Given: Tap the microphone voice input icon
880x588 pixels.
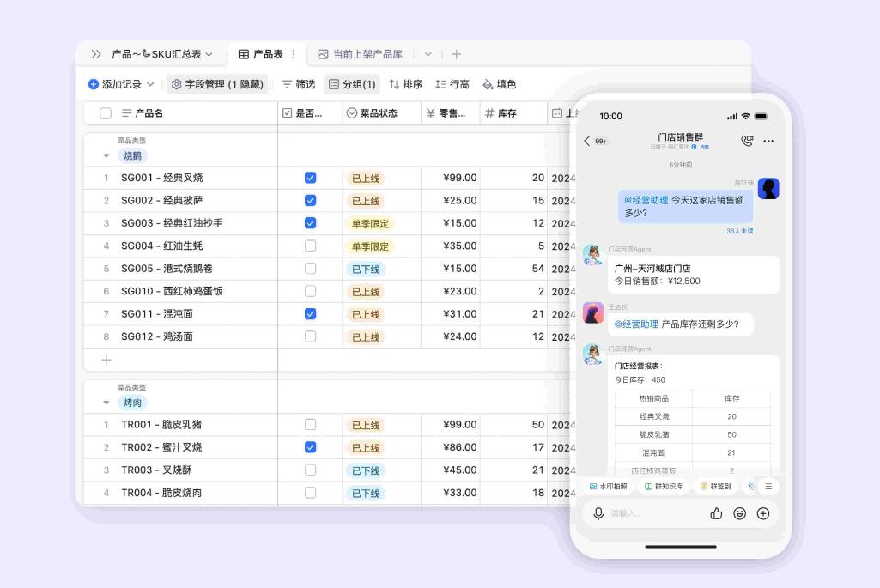Looking at the screenshot, I should click(598, 513).
